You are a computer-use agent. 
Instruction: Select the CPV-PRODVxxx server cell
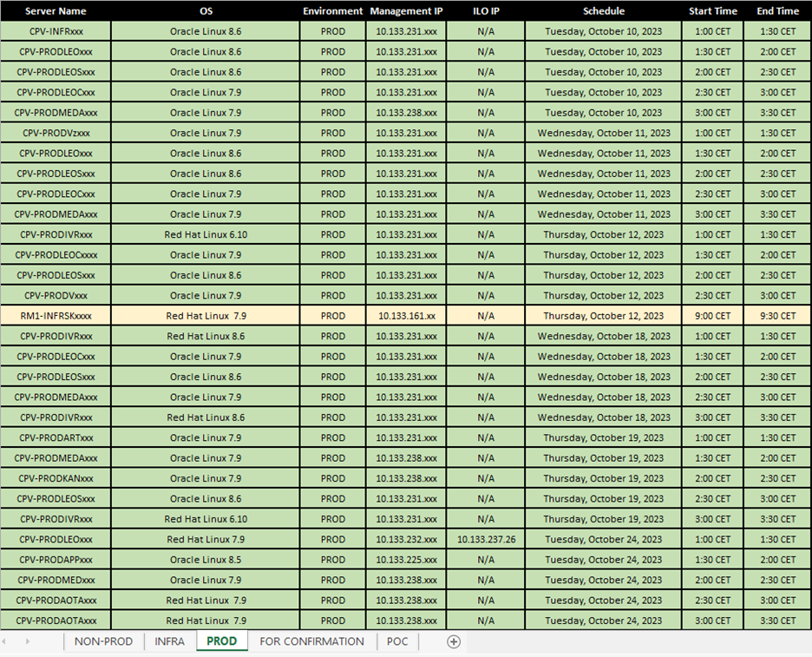pos(56,296)
